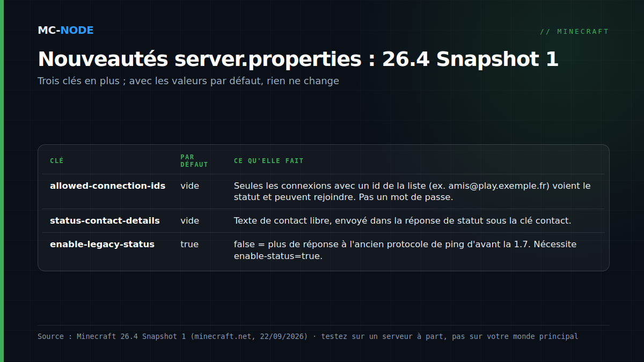
Task: Click the 'CLÉ' column header
Action: [56, 161]
